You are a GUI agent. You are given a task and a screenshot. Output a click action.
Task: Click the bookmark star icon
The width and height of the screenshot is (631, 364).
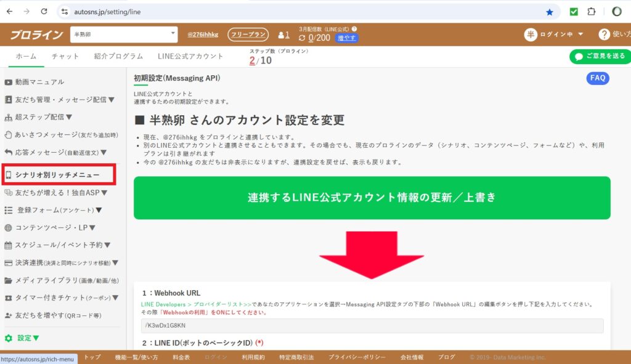[549, 12]
